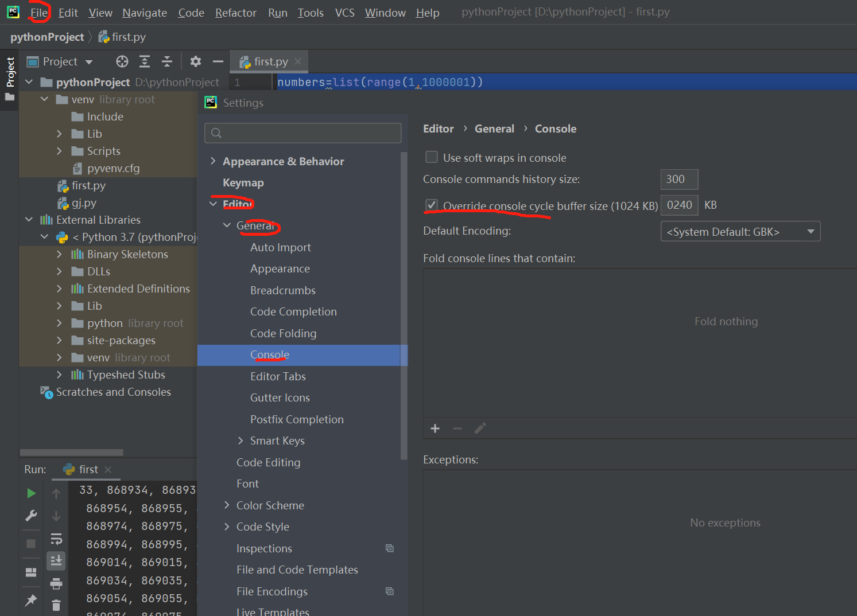Open Inspections settings page
Screen dimensions: 857x616
[x=264, y=548]
